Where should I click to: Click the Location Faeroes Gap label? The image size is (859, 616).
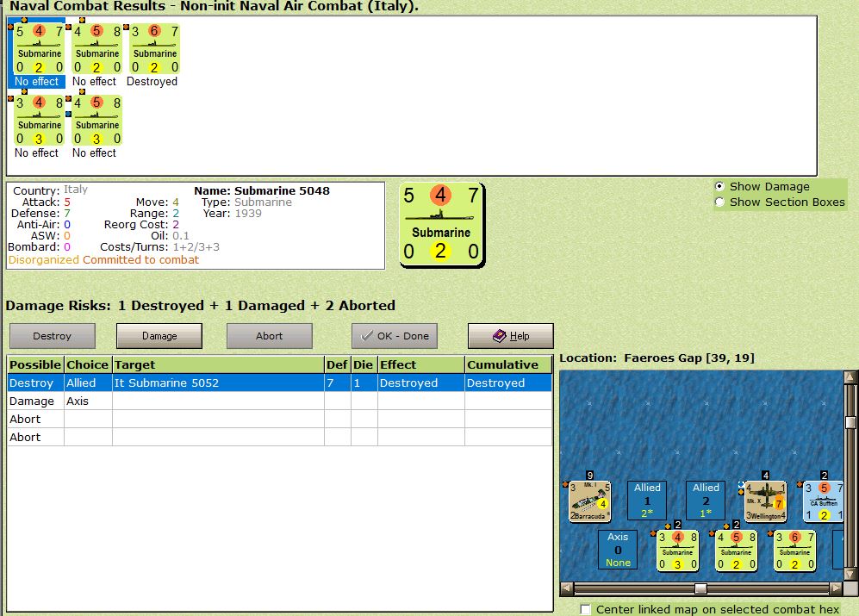[657, 358]
